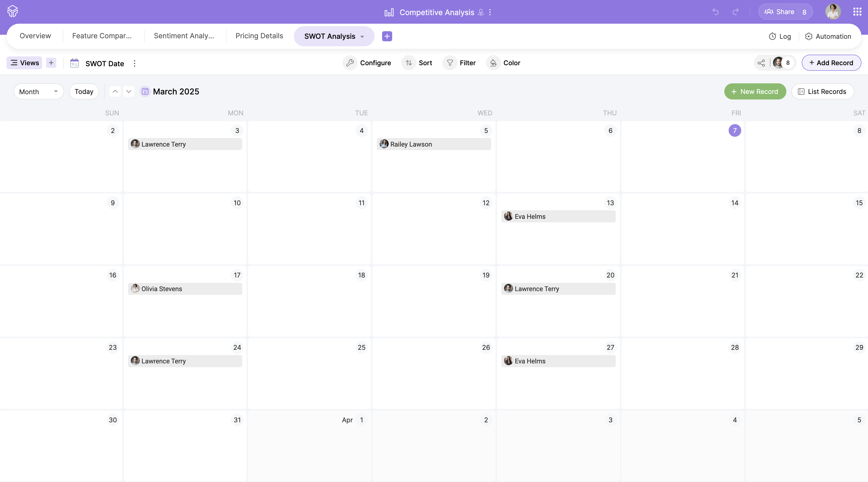
Task: Open List Records panel
Action: (x=823, y=92)
